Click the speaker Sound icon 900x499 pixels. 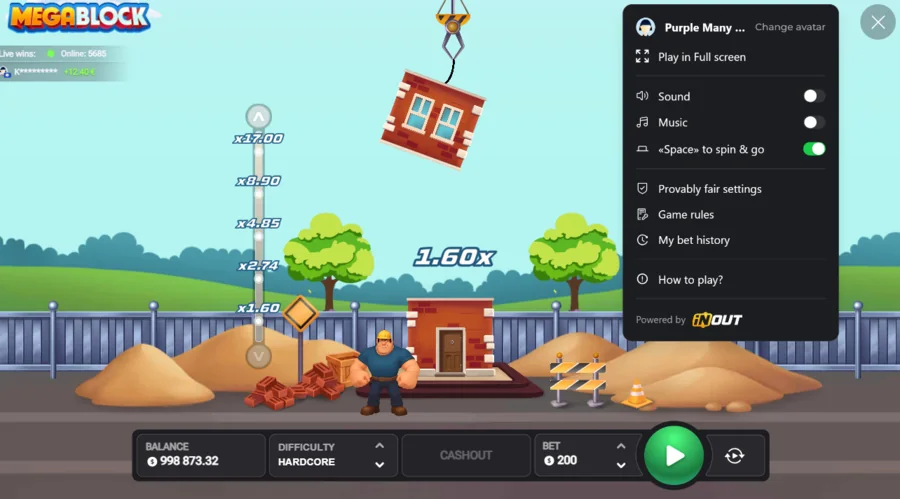click(x=642, y=96)
